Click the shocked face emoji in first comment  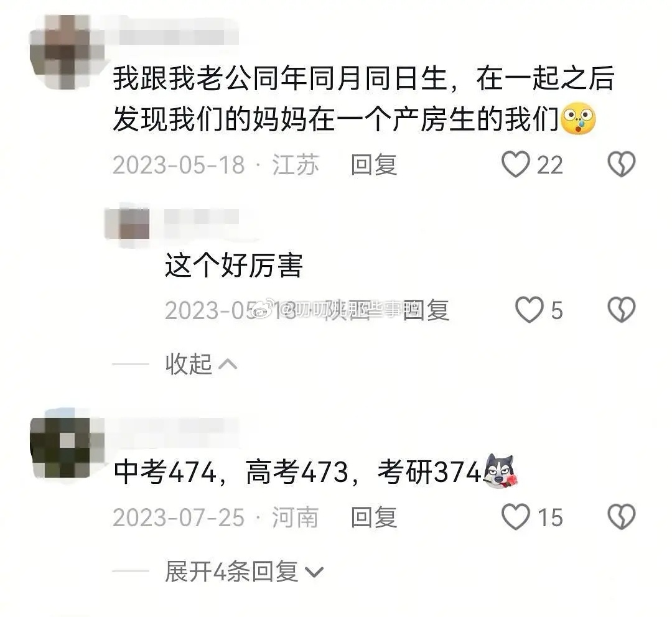[578, 119]
